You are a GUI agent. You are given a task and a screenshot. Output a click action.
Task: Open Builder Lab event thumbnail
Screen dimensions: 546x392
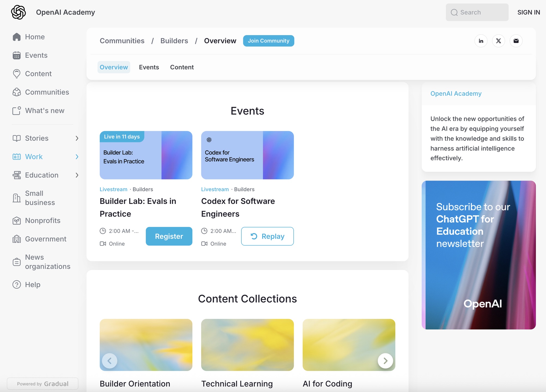pyautogui.click(x=146, y=155)
